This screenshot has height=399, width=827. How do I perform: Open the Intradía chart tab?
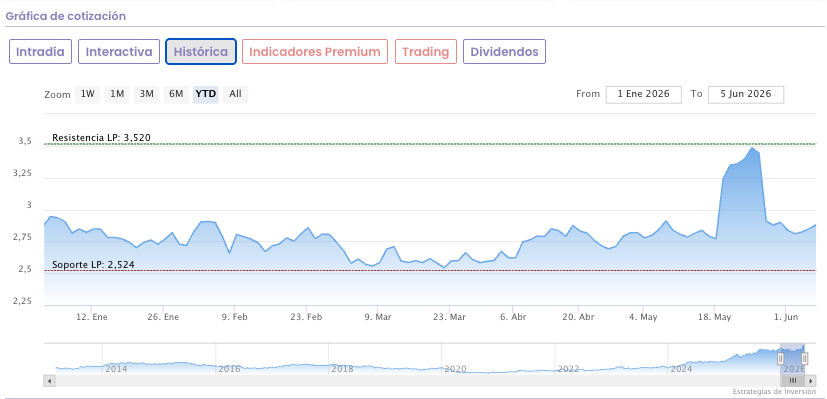[x=40, y=52]
